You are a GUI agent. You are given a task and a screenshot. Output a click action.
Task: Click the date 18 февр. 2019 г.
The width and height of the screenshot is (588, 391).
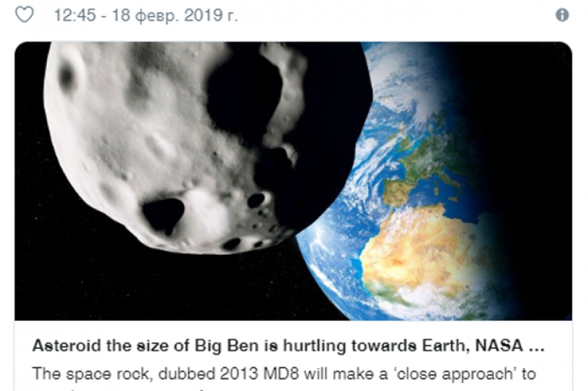coord(175,16)
